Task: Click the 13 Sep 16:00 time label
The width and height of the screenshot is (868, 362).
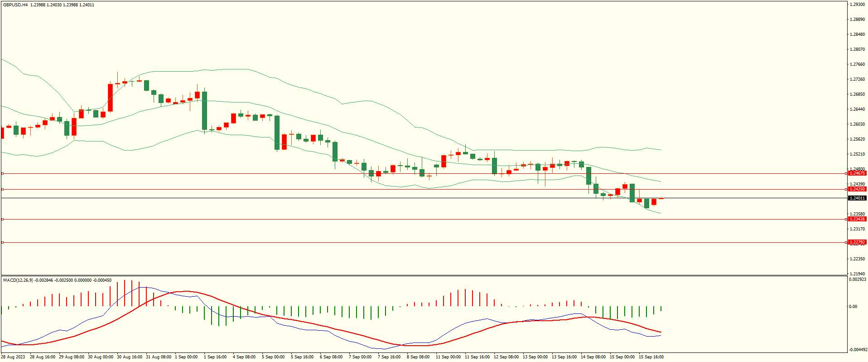Action: coord(564,357)
